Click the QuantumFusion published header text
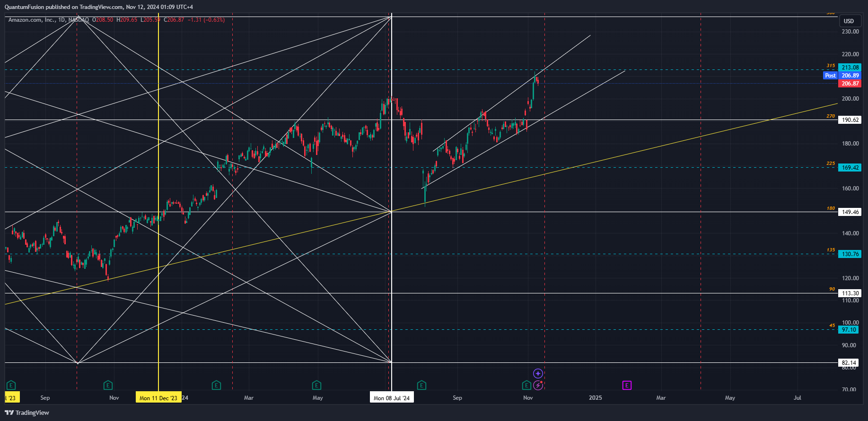This screenshot has height=421, width=868. (98, 7)
